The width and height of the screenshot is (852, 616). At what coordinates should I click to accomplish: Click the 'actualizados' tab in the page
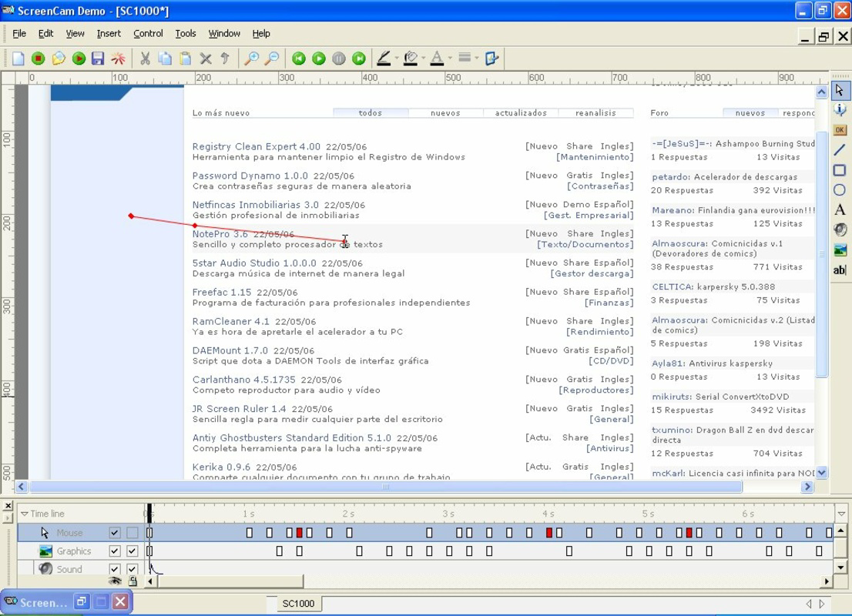pos(521,113)
